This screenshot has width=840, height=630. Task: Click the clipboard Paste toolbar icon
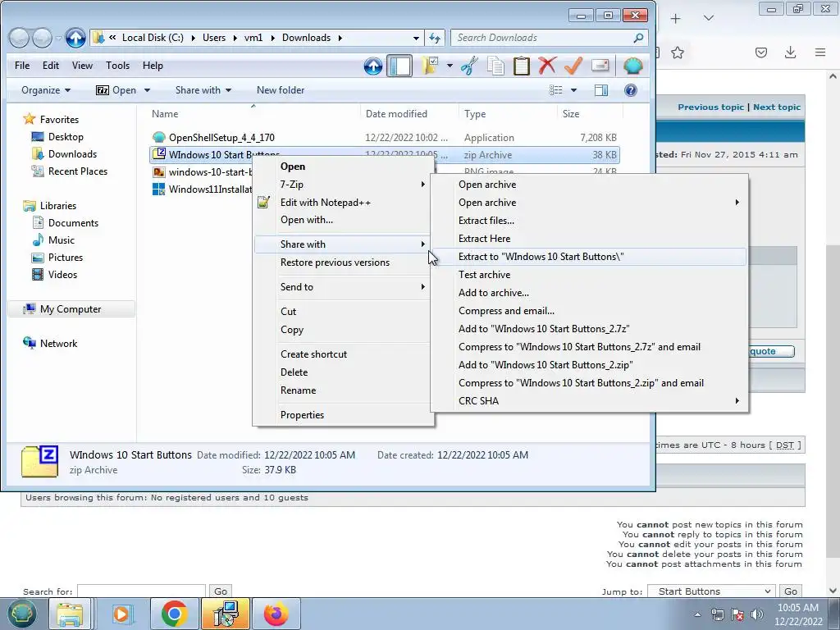(x=521, y=66)
